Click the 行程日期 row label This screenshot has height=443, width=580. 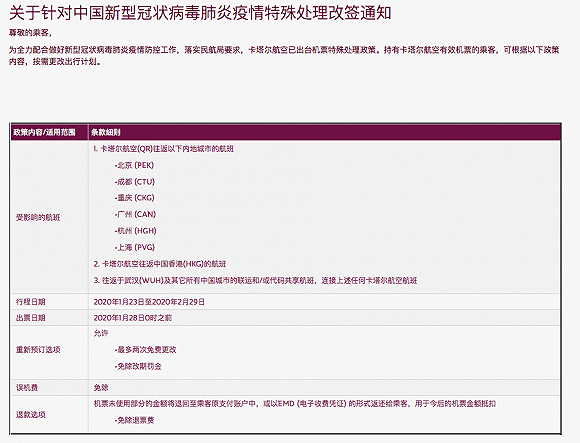pyautogui.click(x=30, y=302)
